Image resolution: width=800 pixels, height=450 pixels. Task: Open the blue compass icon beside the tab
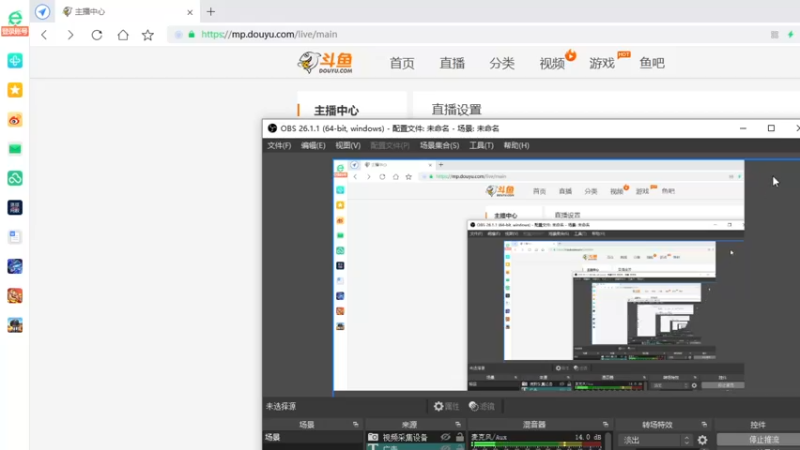pos(42,12)
